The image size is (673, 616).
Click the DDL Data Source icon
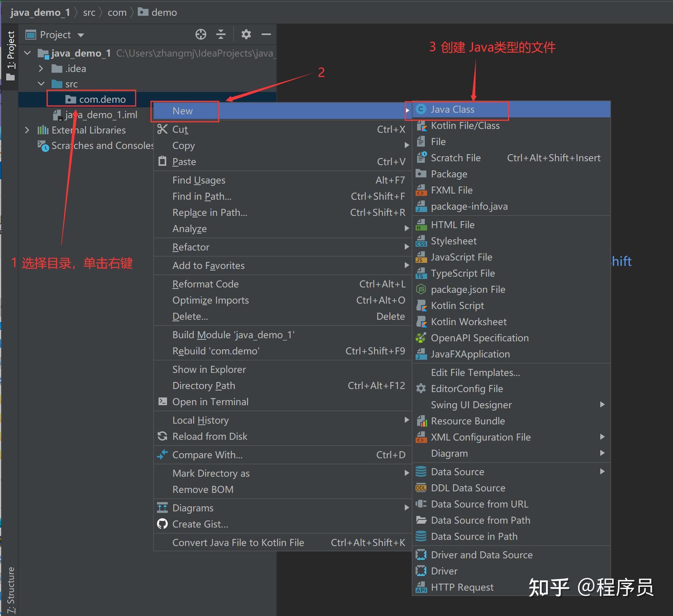(421, 488)
